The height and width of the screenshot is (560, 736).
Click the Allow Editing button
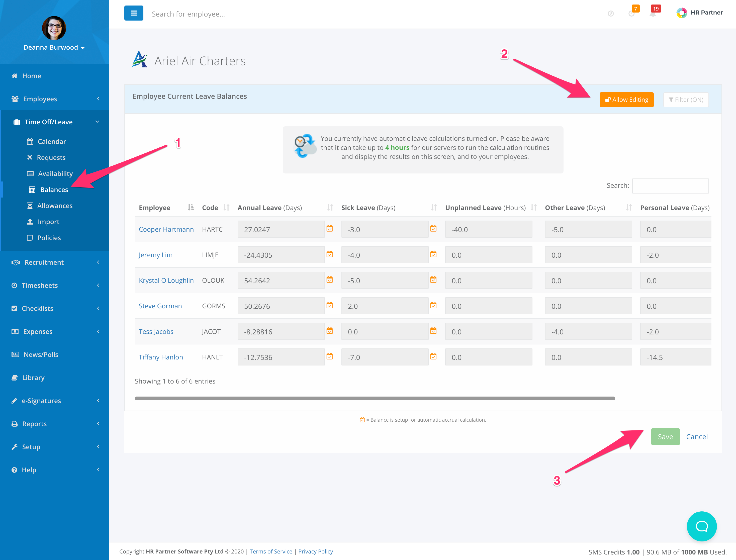coord(626,100)
